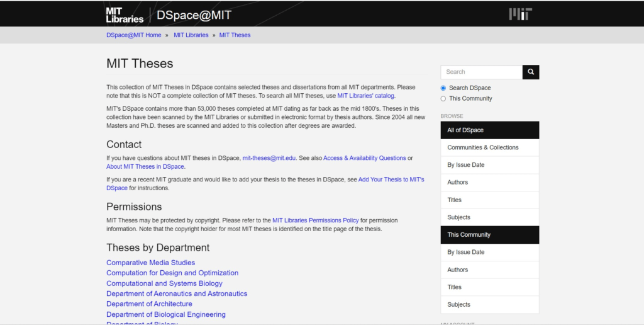Screen dimensions: 644x325
Task: Open MIT Libraries Permissions Policy link
Action: click(x=316, y=220)
